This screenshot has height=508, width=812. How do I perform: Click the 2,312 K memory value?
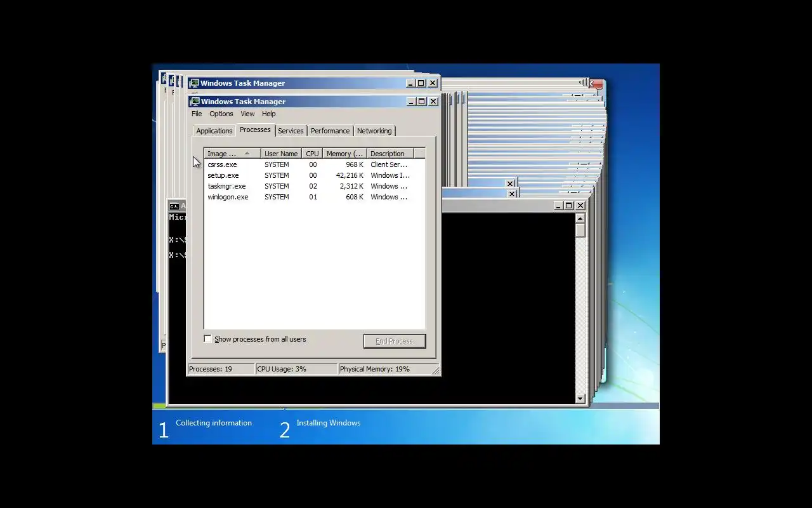click(351, 186)
